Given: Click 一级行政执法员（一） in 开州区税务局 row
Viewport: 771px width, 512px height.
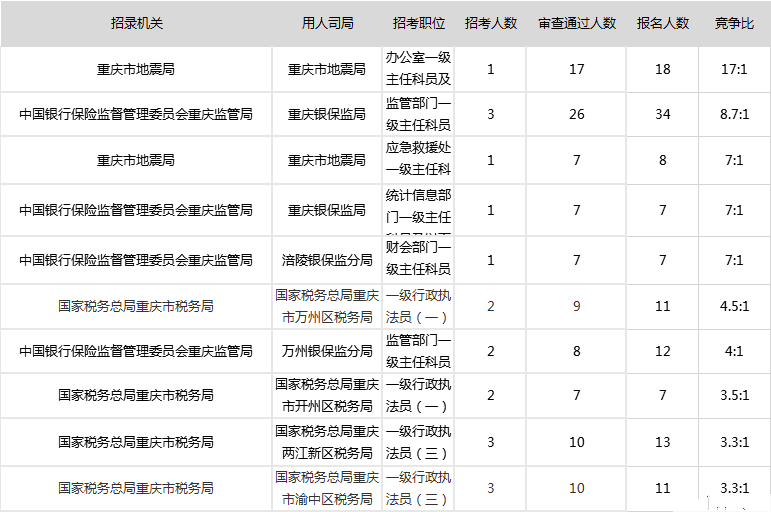Looking at the screenshot, I should click(418, 395).
